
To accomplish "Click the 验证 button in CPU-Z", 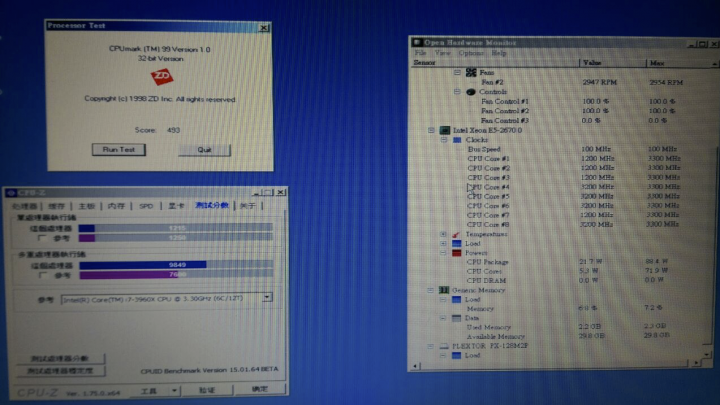I will coord(207,390).
